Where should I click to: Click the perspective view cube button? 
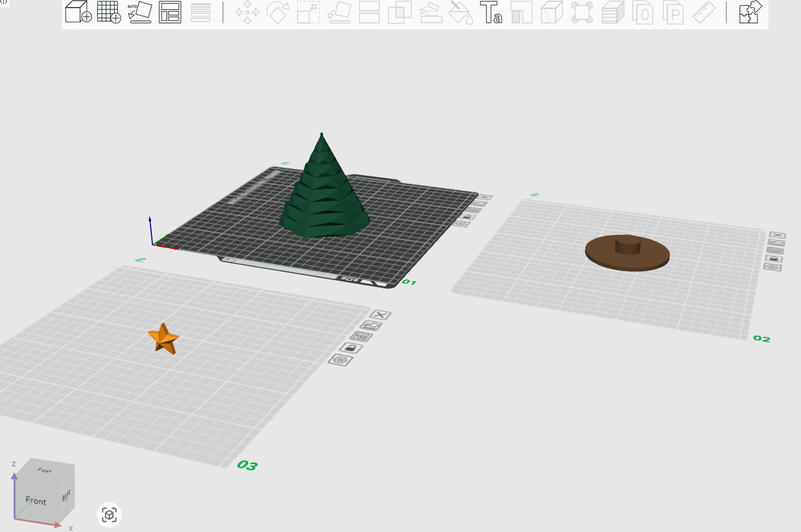(x=109, y=515)
